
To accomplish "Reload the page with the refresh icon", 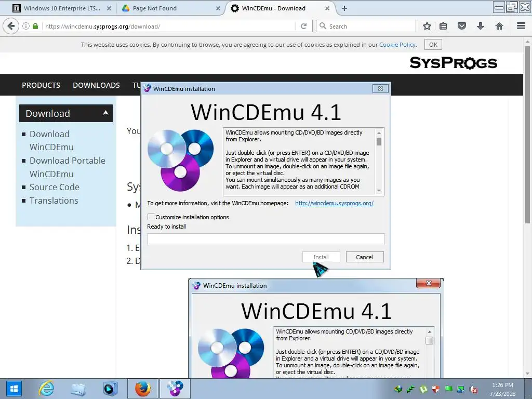I will click(x=303, y=26).
